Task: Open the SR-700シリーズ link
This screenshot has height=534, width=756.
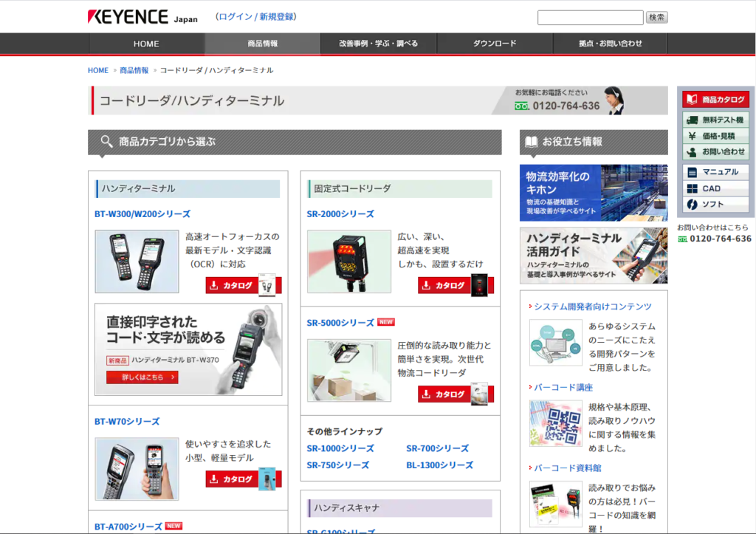Action: 437,448
